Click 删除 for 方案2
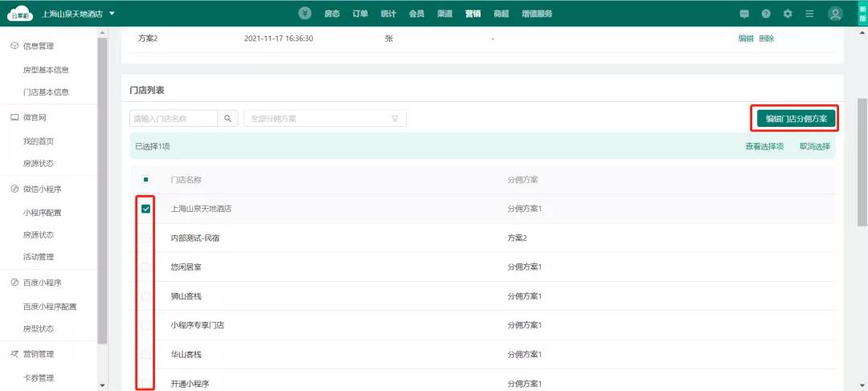Image resolution: width=868 pixels, height=391 pixels. (766, 39)
